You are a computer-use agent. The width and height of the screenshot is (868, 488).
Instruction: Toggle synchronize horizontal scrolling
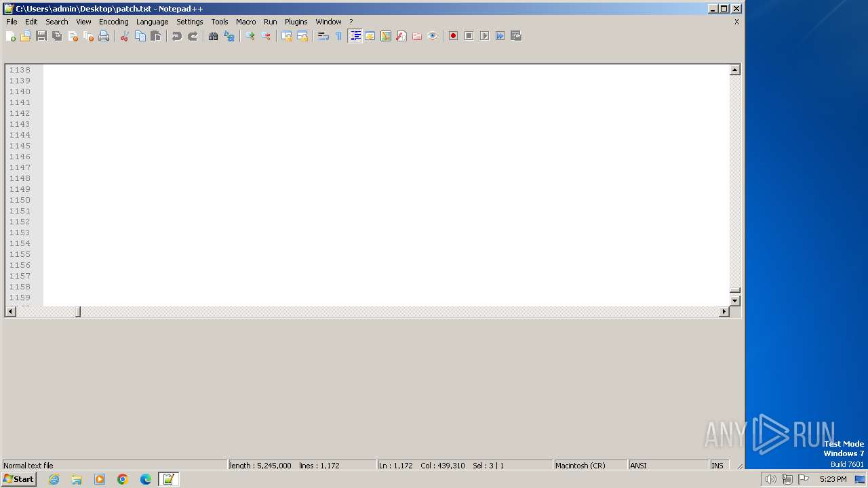[x=302, y=36]
